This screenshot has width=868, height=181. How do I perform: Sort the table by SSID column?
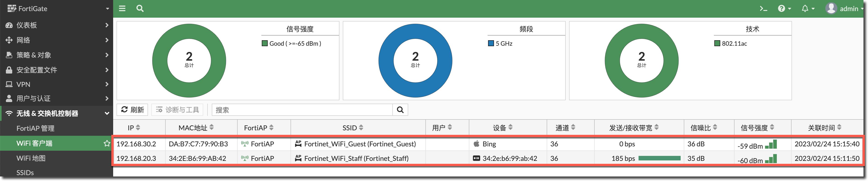[x=353, y=128]
